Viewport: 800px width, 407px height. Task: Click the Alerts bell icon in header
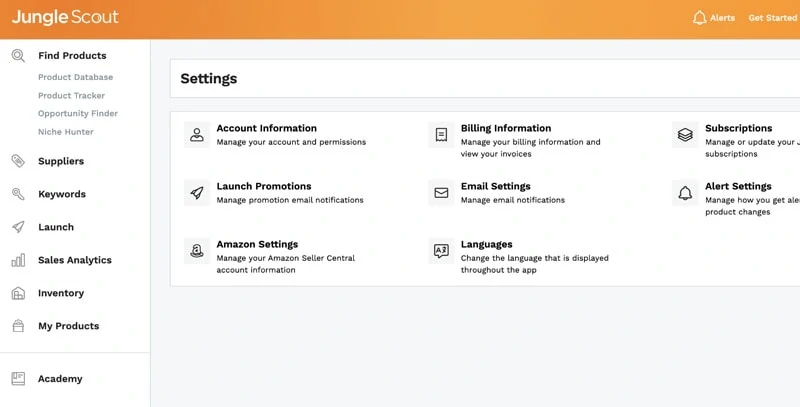699,18
